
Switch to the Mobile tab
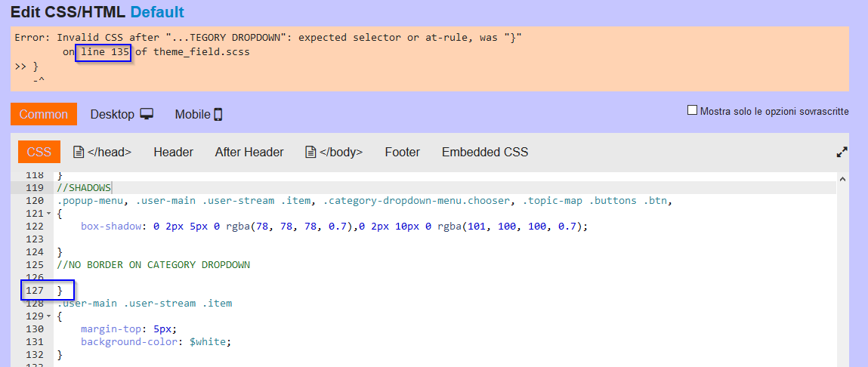(x=199, y=114)
